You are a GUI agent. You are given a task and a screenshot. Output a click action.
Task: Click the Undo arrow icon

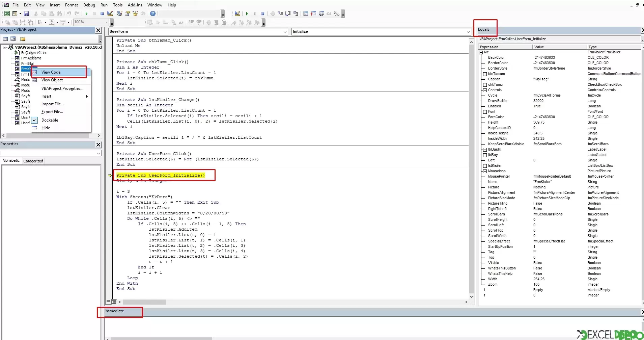[x=69, y=14]
